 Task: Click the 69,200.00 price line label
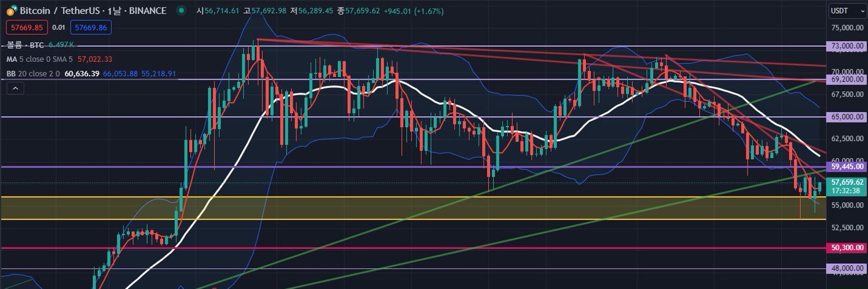[x=847, y=79]
